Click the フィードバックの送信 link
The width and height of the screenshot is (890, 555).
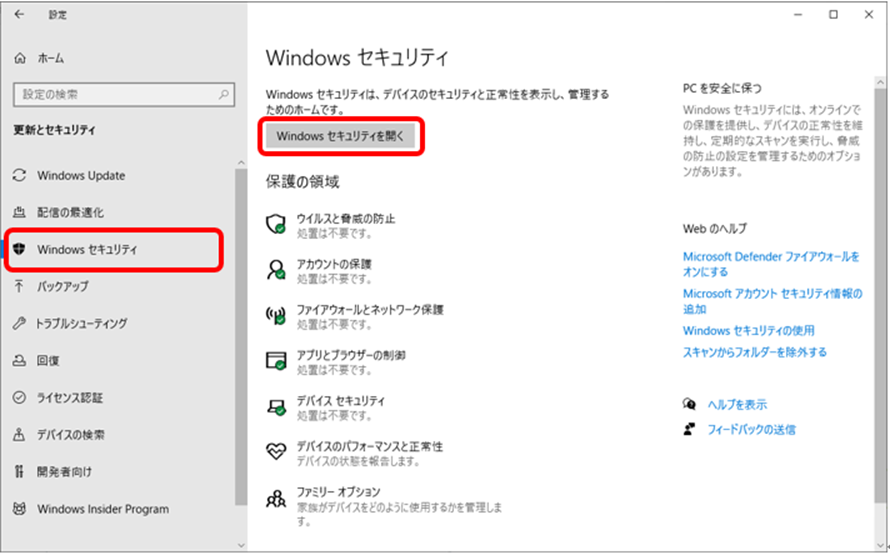751,429
